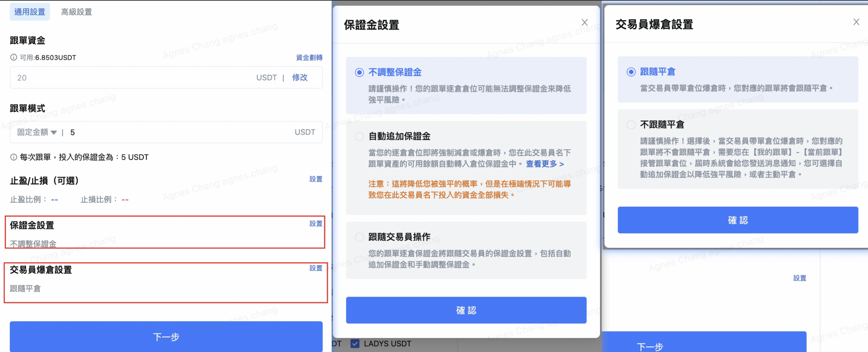Screen dimensions: 868x352
Task: Open 設置 for 保證金設置 section
Action: [x=316, y=224]
